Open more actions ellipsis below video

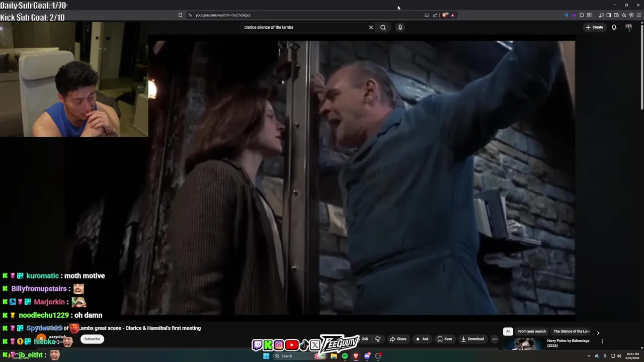(494, 339)
